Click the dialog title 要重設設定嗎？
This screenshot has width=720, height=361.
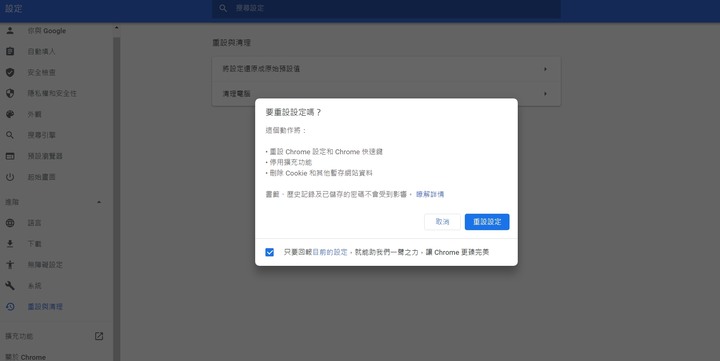[294, 113]
